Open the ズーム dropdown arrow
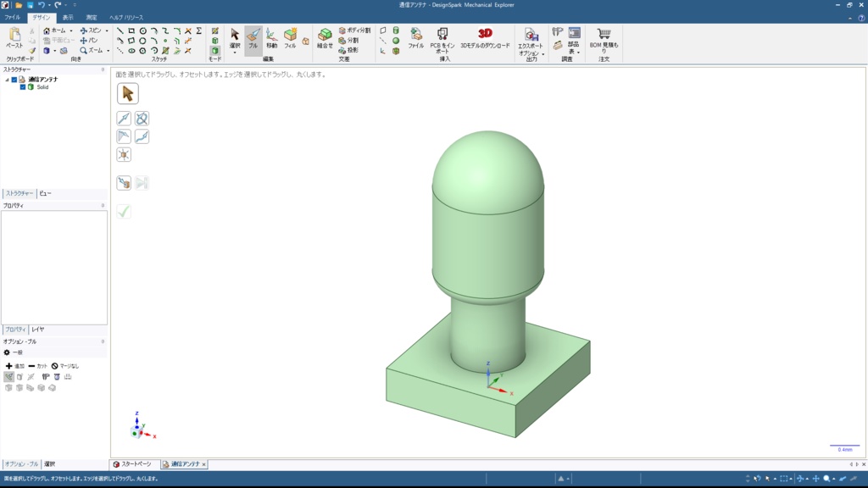 [108, 50]
